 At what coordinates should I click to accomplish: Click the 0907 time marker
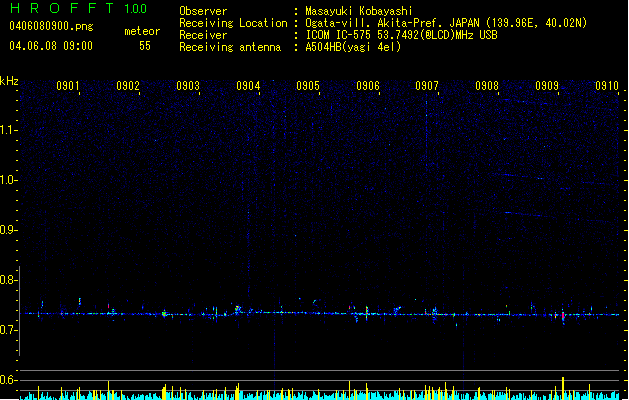point(427,86)
